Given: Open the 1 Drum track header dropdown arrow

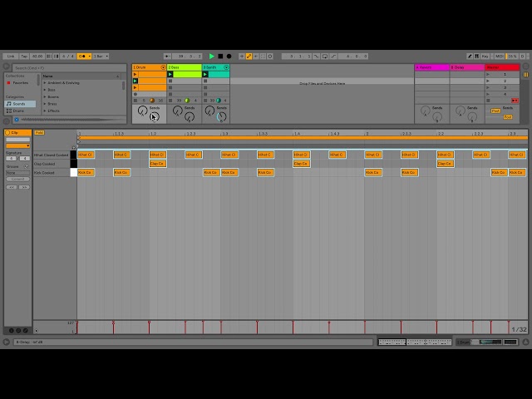Looking at the screenshot, I should [163, 67].
